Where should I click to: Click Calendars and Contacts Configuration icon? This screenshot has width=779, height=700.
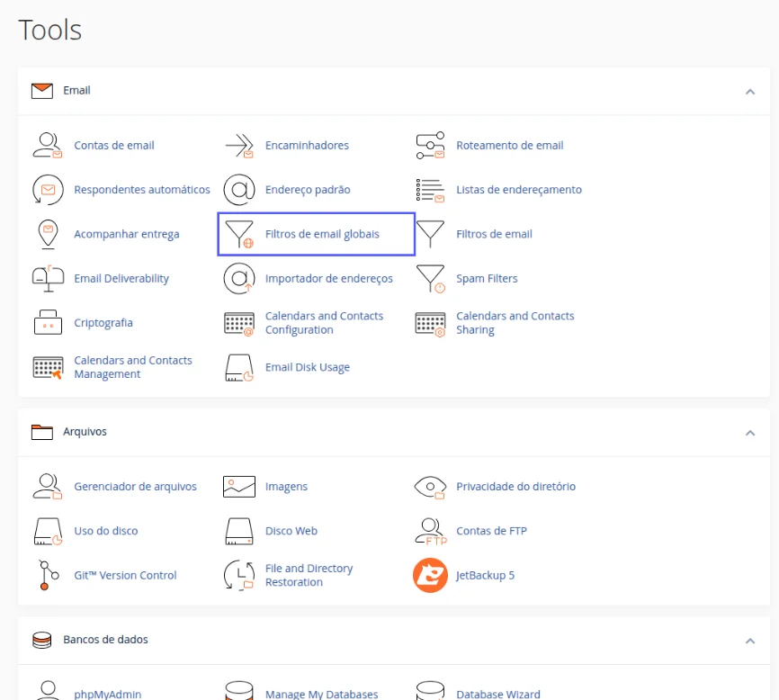[x=239, y=324]
